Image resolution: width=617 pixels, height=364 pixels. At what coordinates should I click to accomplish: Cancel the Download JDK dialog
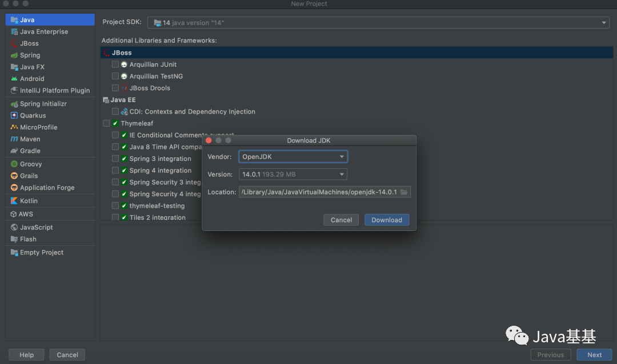point(341,220)
